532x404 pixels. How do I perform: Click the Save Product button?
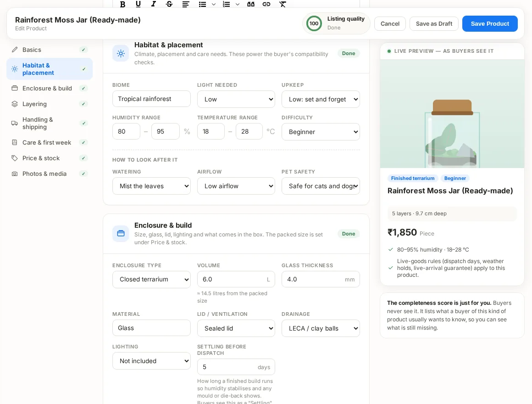[x=490, y=24]
